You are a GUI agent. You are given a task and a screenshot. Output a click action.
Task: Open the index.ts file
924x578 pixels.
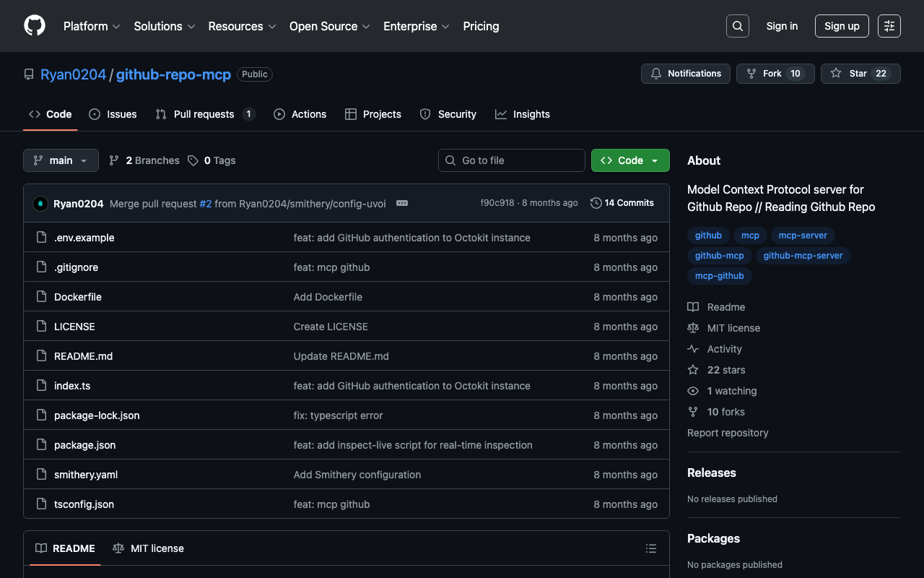click(72, 386)
